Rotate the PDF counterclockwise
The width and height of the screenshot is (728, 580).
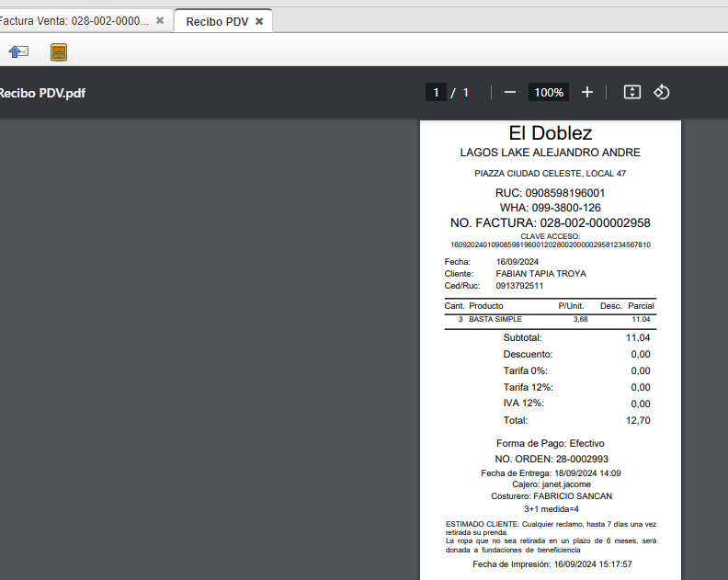(662, 92)
